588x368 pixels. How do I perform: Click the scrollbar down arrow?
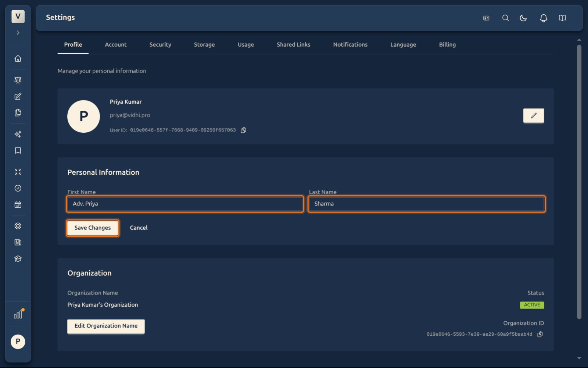(579, 358)
